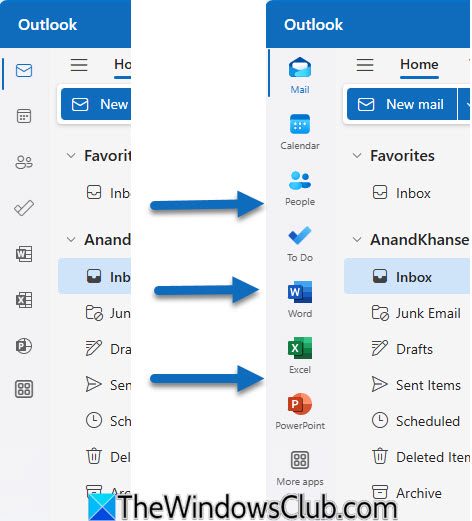Launch the labeled Excel app
This screenshot has height=521, width=472.
pyautogui.click(x=300, y=356)
